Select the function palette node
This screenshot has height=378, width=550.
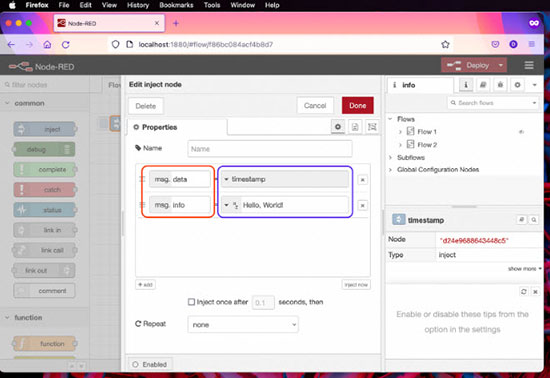tap(45, 344)
